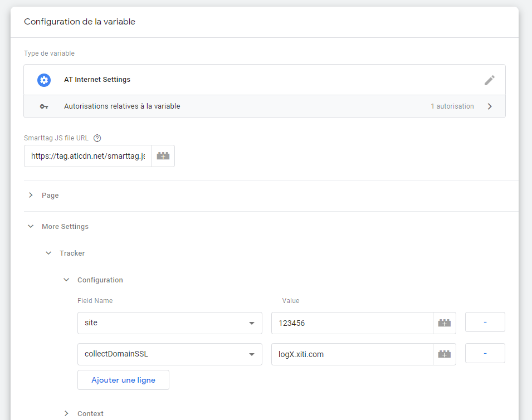
Task: Click 'Ajouter une ligne' button
Action: click(123, 380)
